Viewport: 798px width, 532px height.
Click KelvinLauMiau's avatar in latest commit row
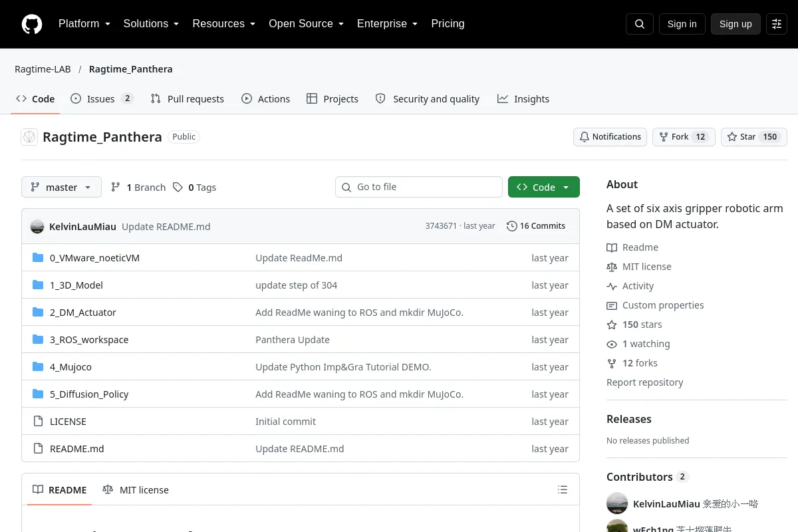click(x=37, y=226)
